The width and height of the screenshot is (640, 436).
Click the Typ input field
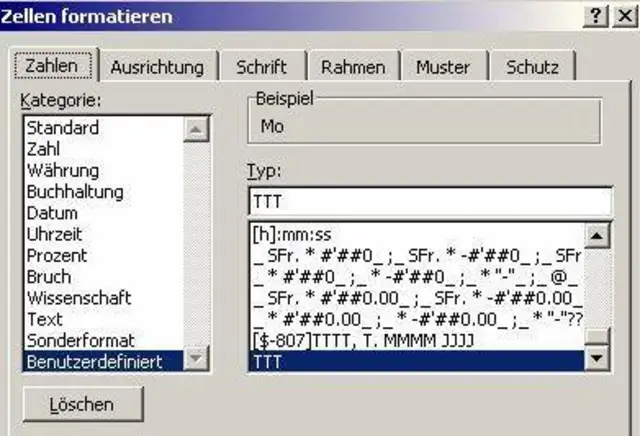pos(430,201)
